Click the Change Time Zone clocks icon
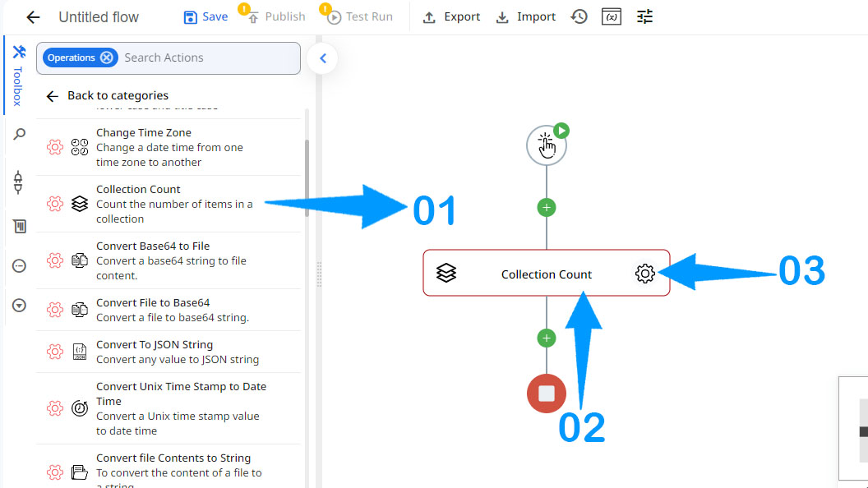This screenshot has height=488, width=868. (x=80, y=147)
